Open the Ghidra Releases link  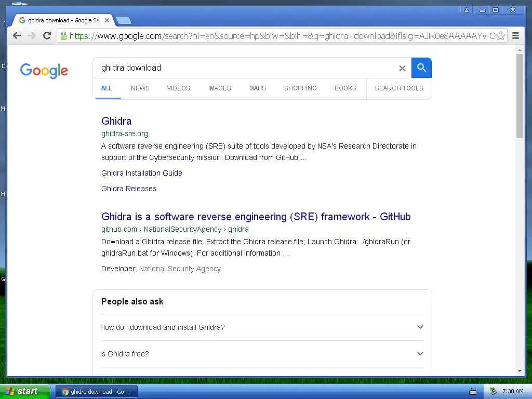[129, 189]
